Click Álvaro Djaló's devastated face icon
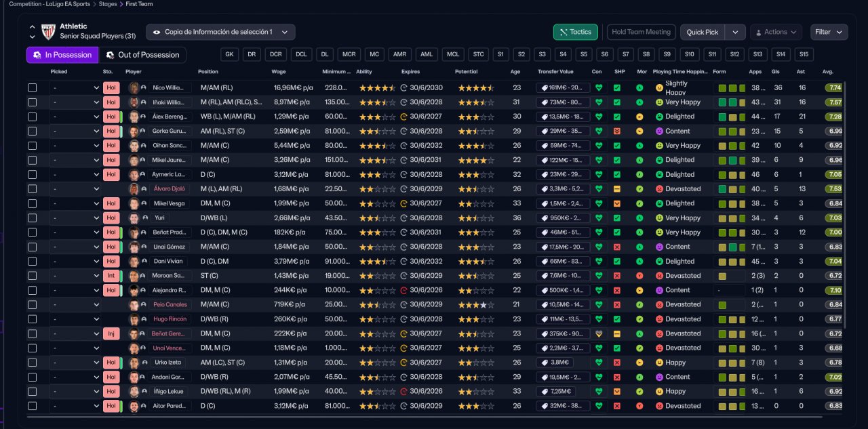868x429 pixels. 659,189
